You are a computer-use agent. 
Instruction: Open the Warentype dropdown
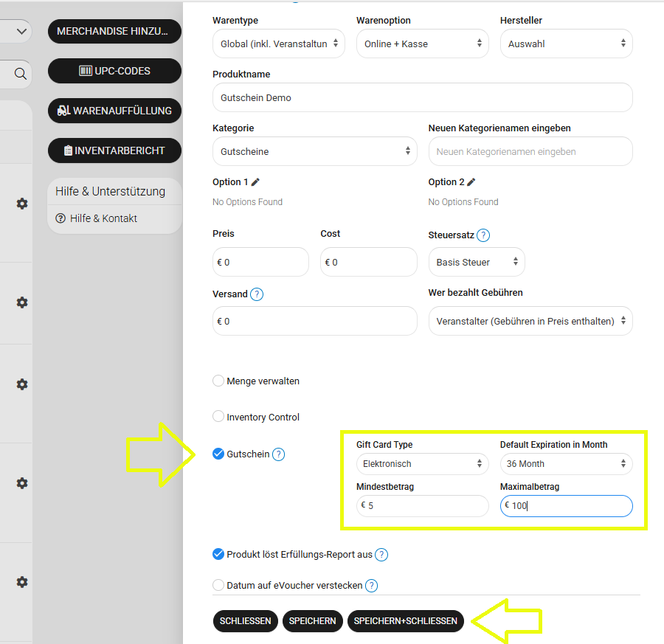click(x=278, y=44)
